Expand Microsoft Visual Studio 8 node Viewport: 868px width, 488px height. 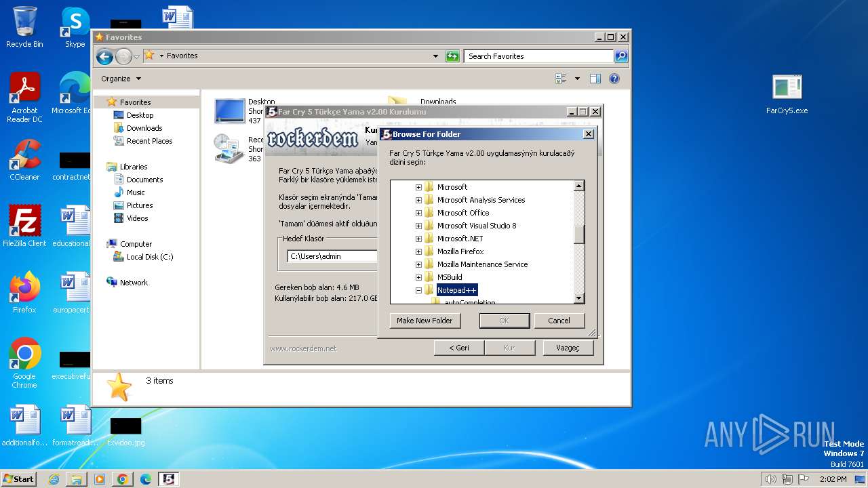[x=418, y=226]
